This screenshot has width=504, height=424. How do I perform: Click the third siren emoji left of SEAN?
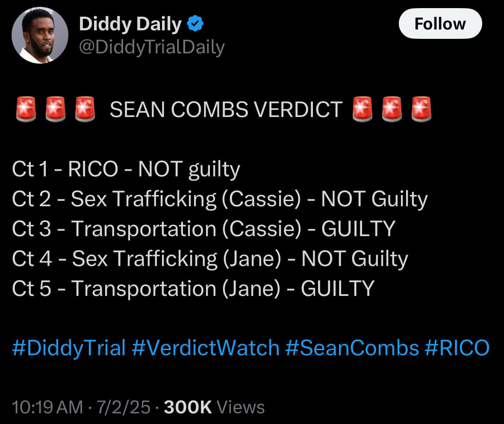pos(85,109)
